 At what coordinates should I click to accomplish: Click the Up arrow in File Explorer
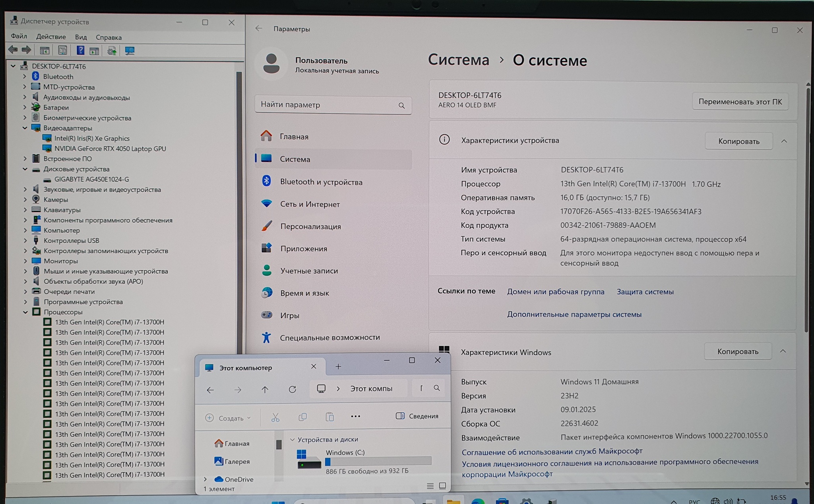[x=265, y=389]
